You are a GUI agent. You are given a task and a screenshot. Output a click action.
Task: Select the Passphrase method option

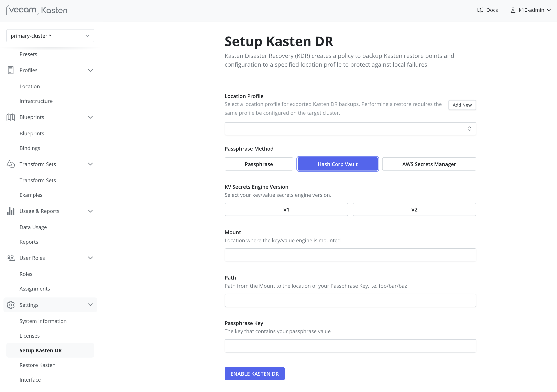pos(259,164)
